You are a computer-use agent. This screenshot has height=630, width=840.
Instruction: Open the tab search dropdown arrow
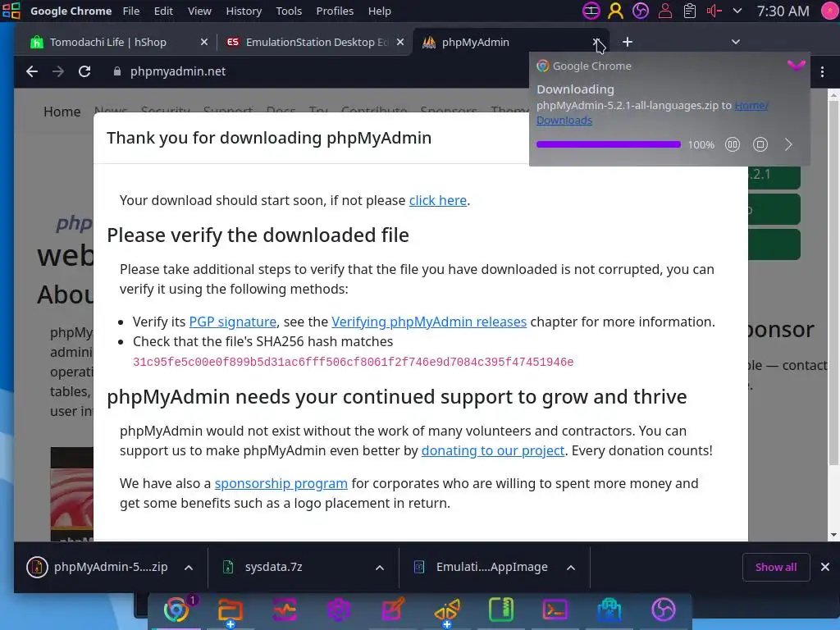coord(736,42)
